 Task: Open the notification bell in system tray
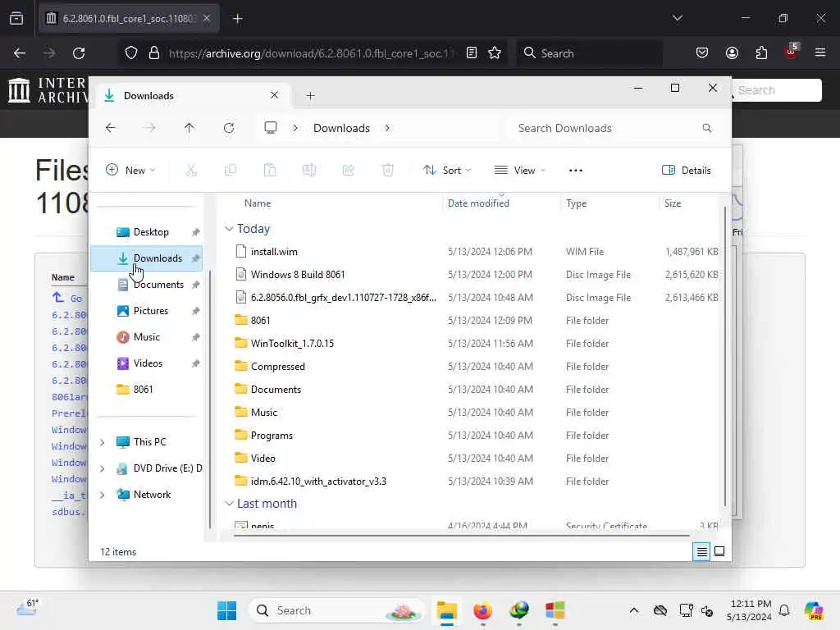pos(784,610)
